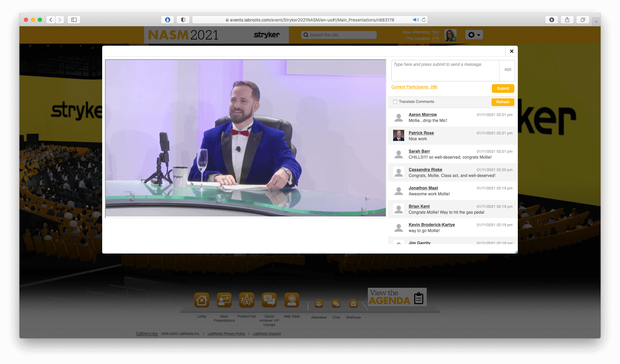Refresh the comments list
Viewport: 620px width, 364px height.
(503, 102)
